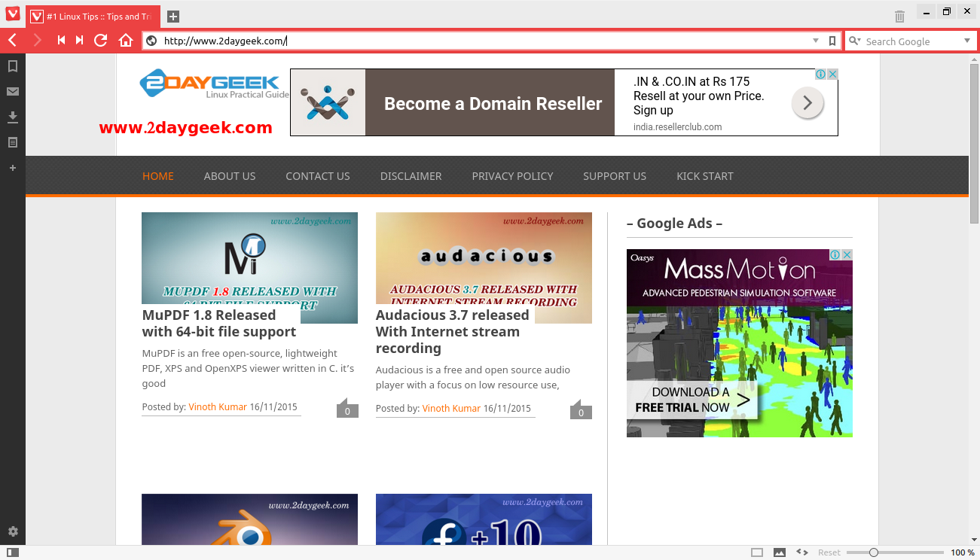Expand the address bar history dropdown
This screenshot has height=560, width=980.
coord(816,41)
